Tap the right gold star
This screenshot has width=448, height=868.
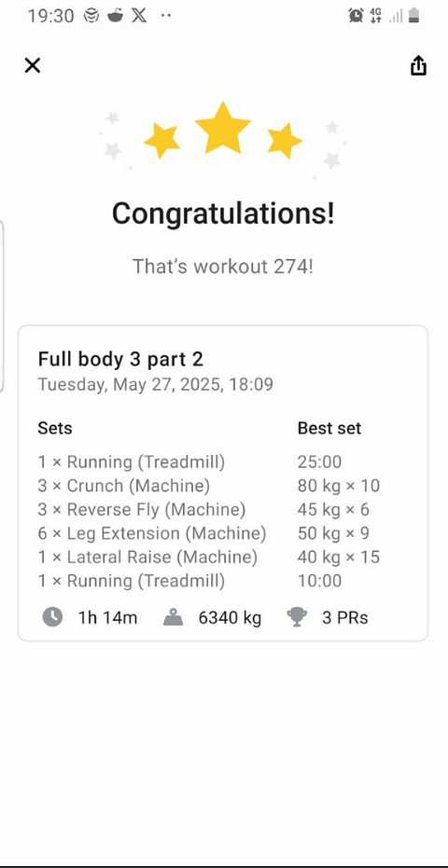(x=285, y=141)
